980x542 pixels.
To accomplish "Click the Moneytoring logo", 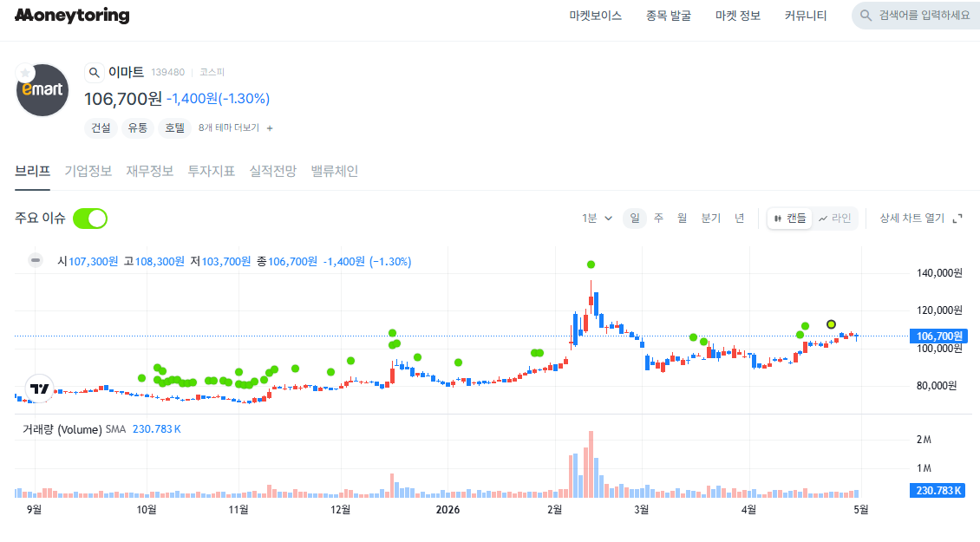I will [x=72, y=15].
